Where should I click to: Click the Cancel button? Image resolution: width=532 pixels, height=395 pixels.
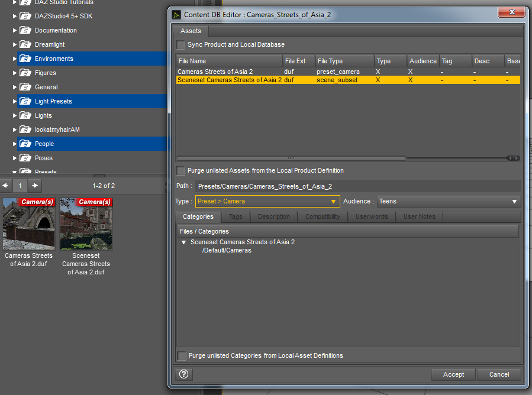point(499,374)
